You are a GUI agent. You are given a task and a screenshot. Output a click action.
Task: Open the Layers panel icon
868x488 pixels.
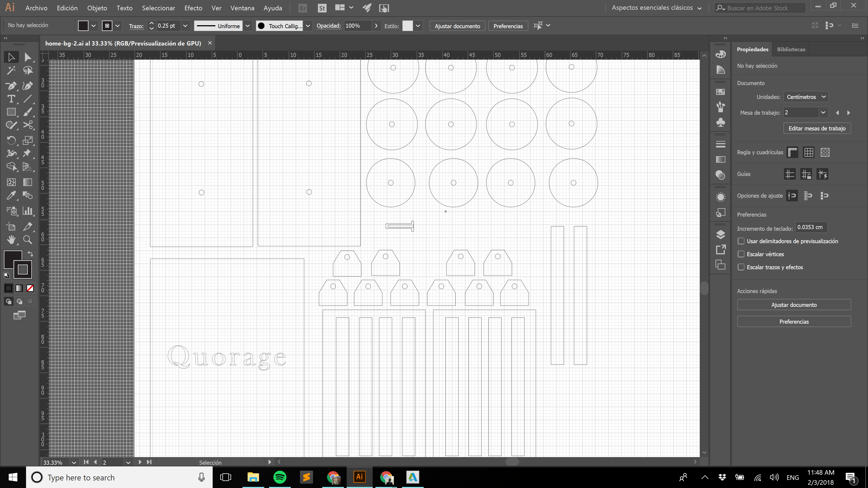coord(720,235)
